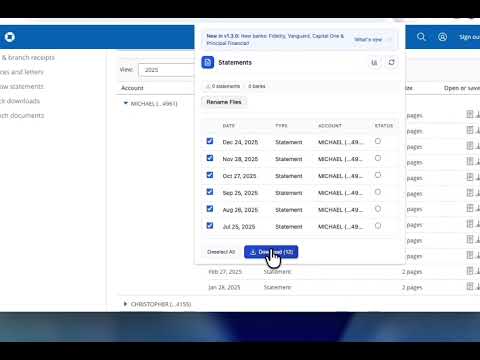Screen dimensions: 480x360
Task: Uncheck the Nov 2025 statement checkbox
Action: (x=210, y=158)
